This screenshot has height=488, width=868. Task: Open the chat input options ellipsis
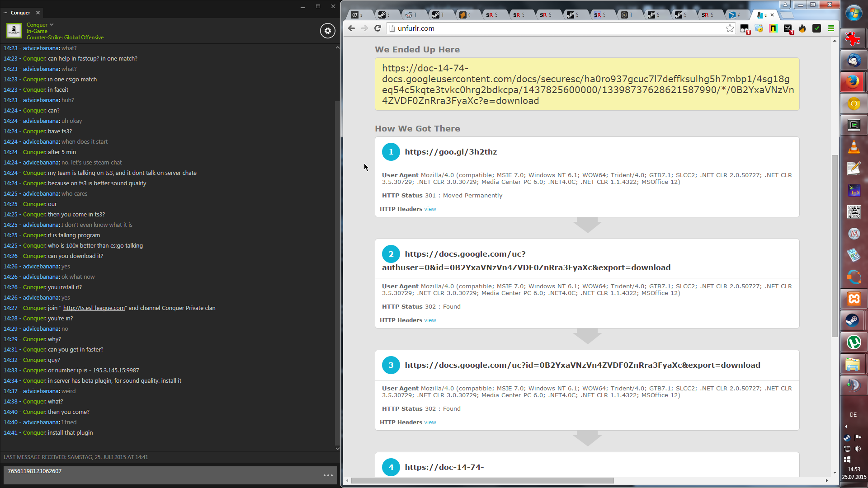pyautogui.click(x=328, y=475)
